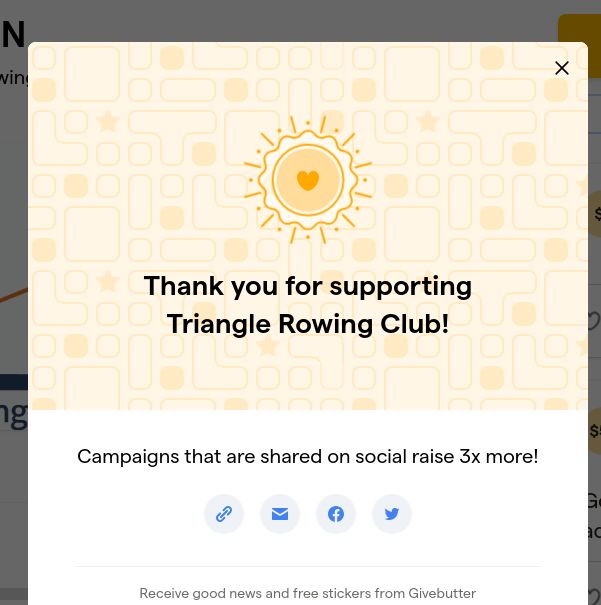Click the "Thank you for supporting" heading line
This screenshot has height=605, width=601.
coord(308,286)
